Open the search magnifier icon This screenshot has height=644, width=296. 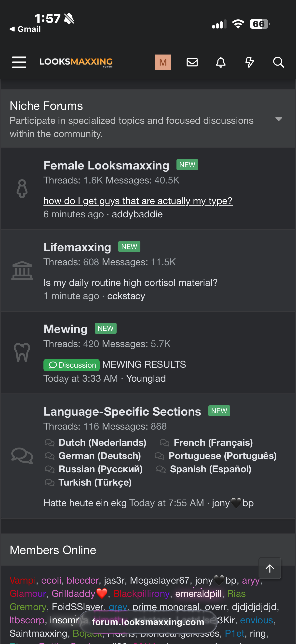click(x=278, y=62)
